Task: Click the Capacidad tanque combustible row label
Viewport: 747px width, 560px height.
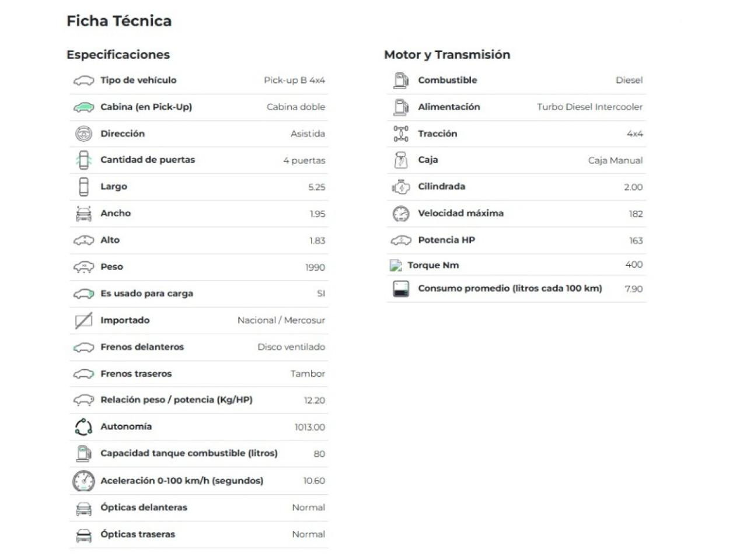Action: pos(189,453)
